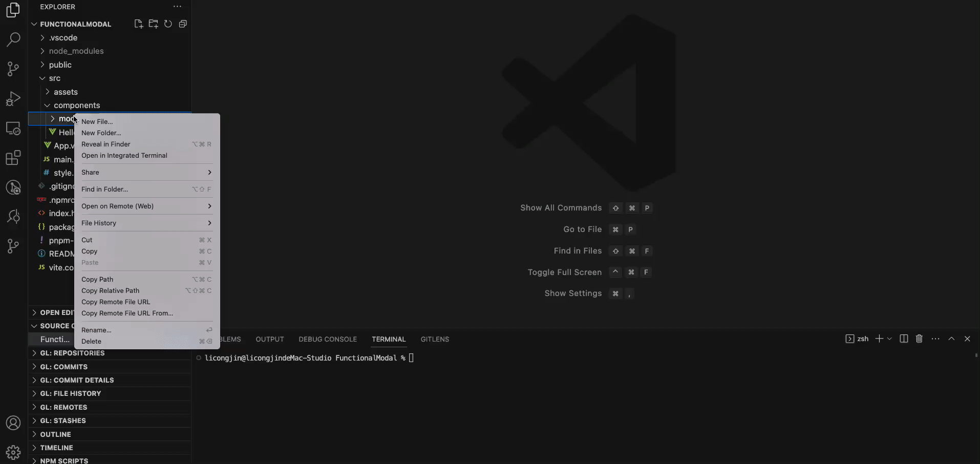Collapse the FUNCTIONALMODAL section

(75, 24)
